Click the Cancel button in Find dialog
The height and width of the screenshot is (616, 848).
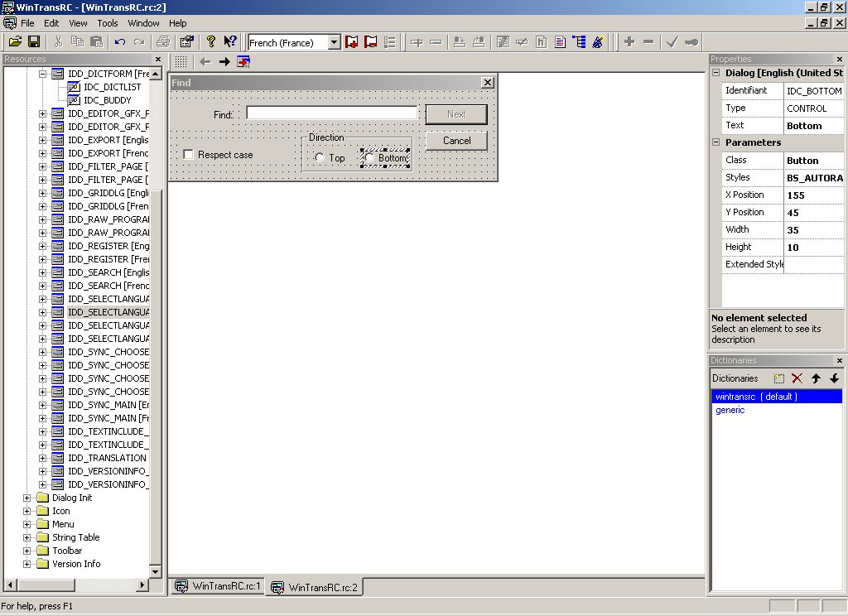click(456, 141)
